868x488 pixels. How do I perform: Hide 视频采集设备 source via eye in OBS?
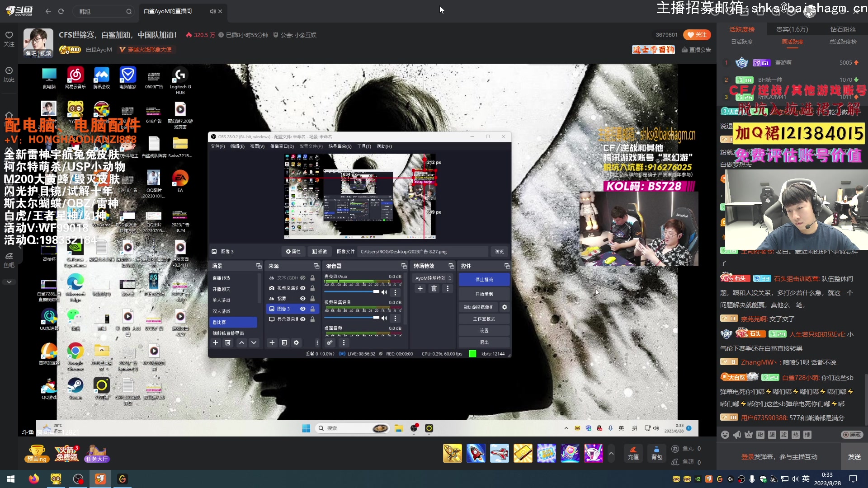pos(303,288)
